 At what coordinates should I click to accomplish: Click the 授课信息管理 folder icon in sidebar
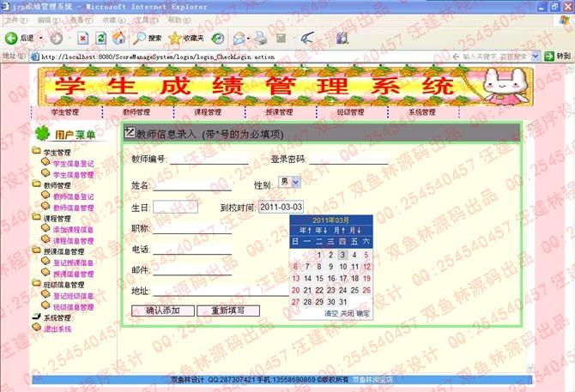click(36, 250)
